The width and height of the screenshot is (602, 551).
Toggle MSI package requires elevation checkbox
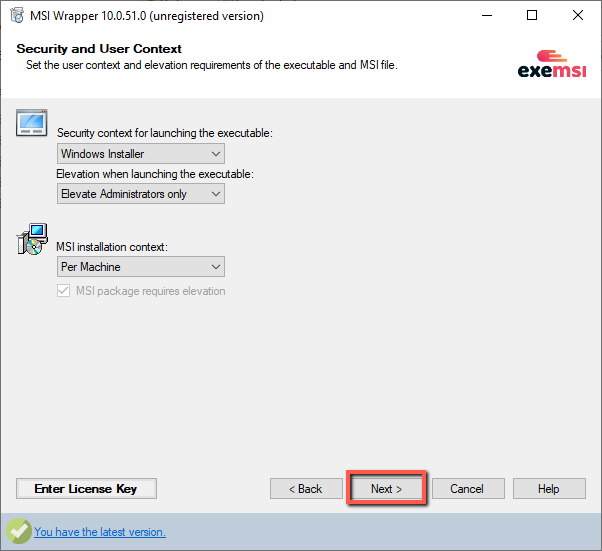point(64,291)
